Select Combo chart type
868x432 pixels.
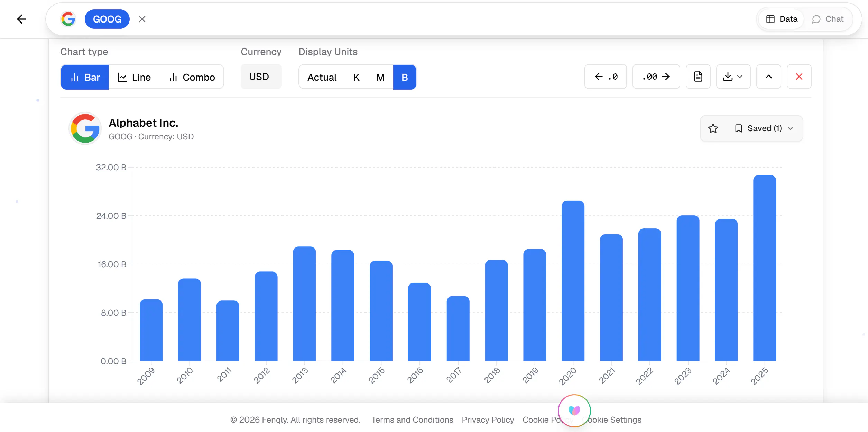coord(192,77)
